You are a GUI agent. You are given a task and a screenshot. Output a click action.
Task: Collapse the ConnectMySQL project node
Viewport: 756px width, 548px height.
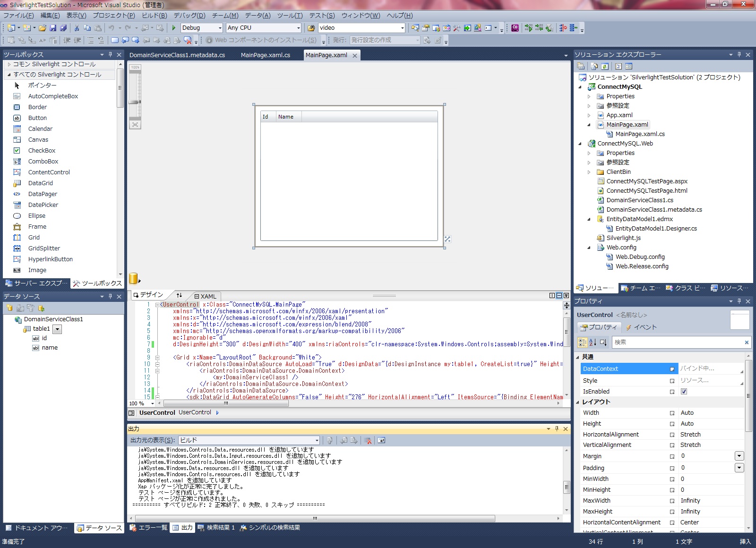(x=580, y=87)
